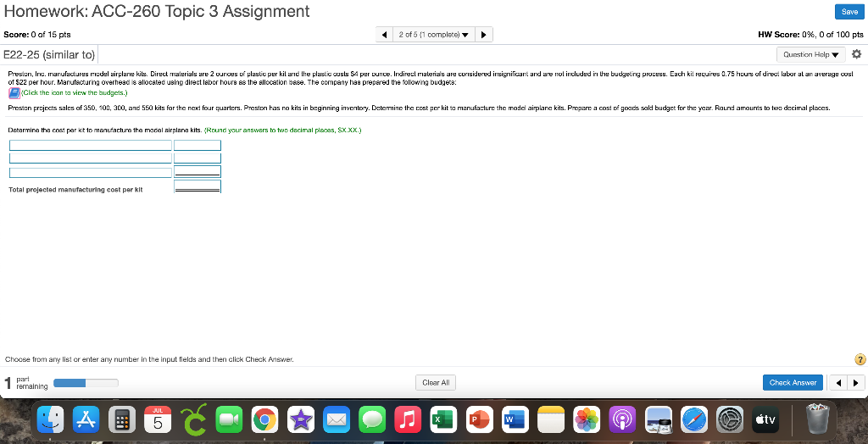Open iMovie star icon in dock

301,419
